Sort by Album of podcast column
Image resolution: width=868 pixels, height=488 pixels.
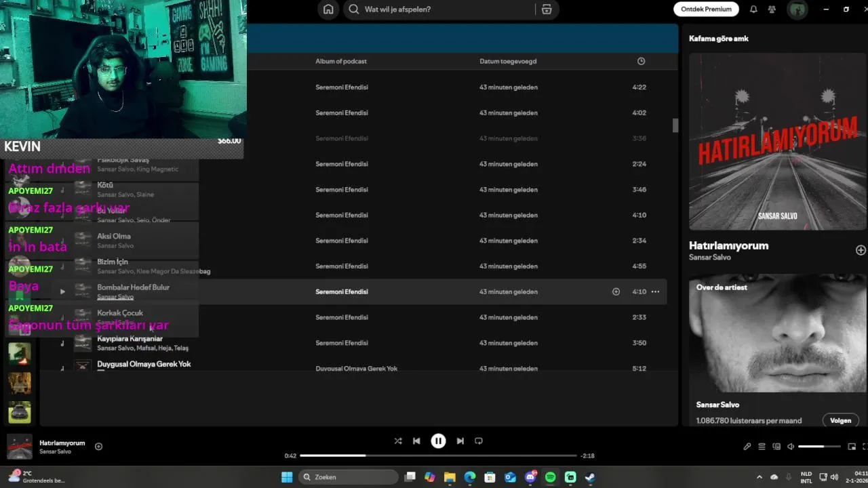click(x=341, y=61)
